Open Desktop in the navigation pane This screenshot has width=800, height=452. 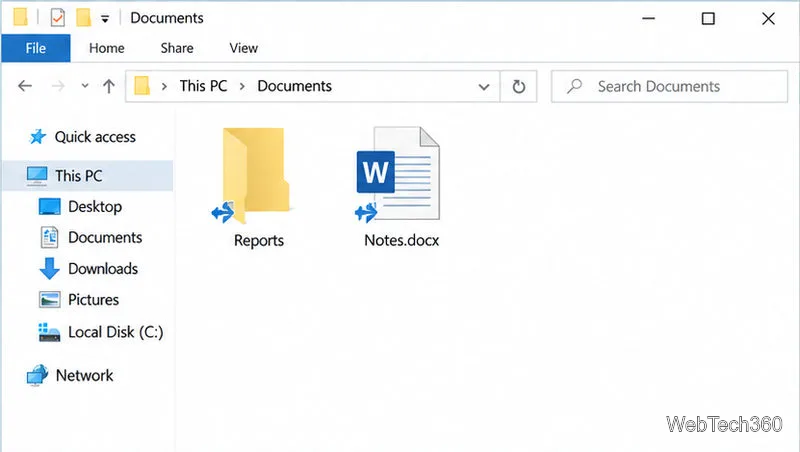(x=95, y=207)
